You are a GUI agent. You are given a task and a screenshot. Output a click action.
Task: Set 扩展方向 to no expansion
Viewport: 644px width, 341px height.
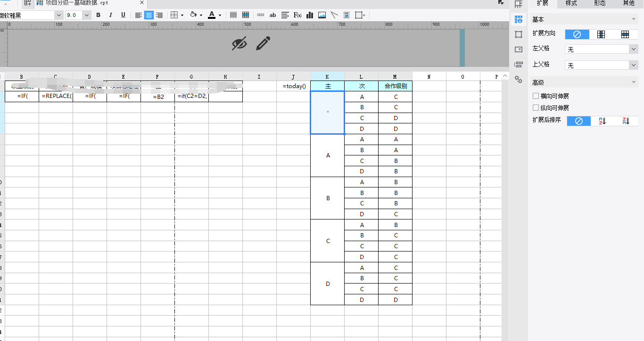click(577, 34)
